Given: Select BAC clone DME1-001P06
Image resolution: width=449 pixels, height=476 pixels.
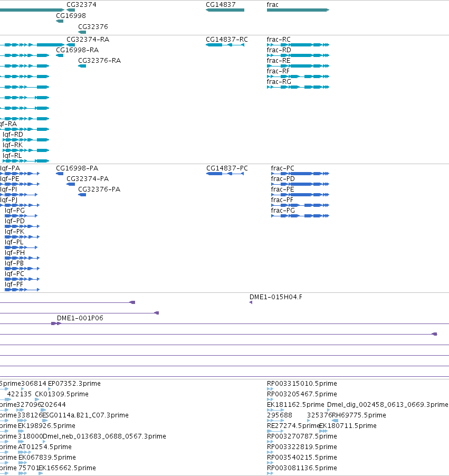Looking at the screenshot, I should tap(80, 318).
